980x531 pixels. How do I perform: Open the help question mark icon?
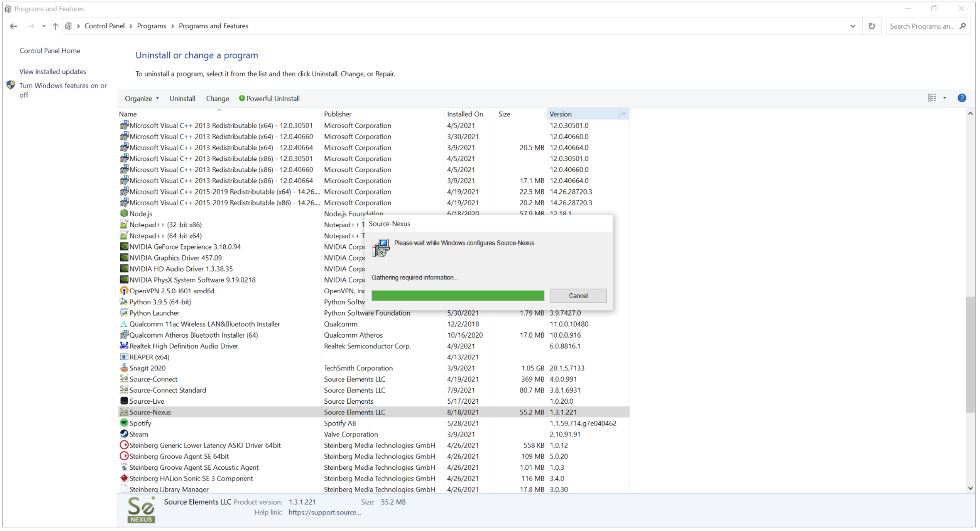coord(962,98)
